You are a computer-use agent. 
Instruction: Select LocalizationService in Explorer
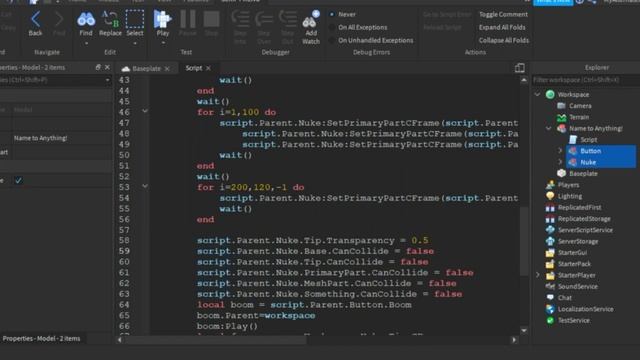point(585,309)
